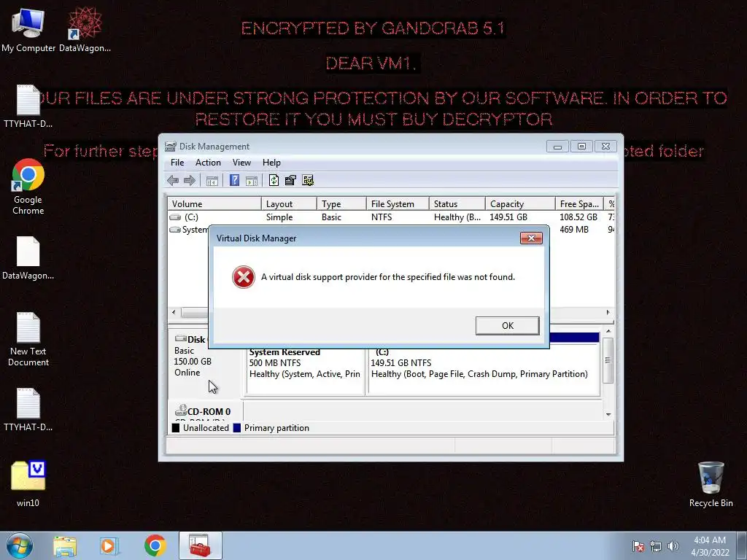
Task: Select the New Text Document desktop icon
Action: point(28,339)
